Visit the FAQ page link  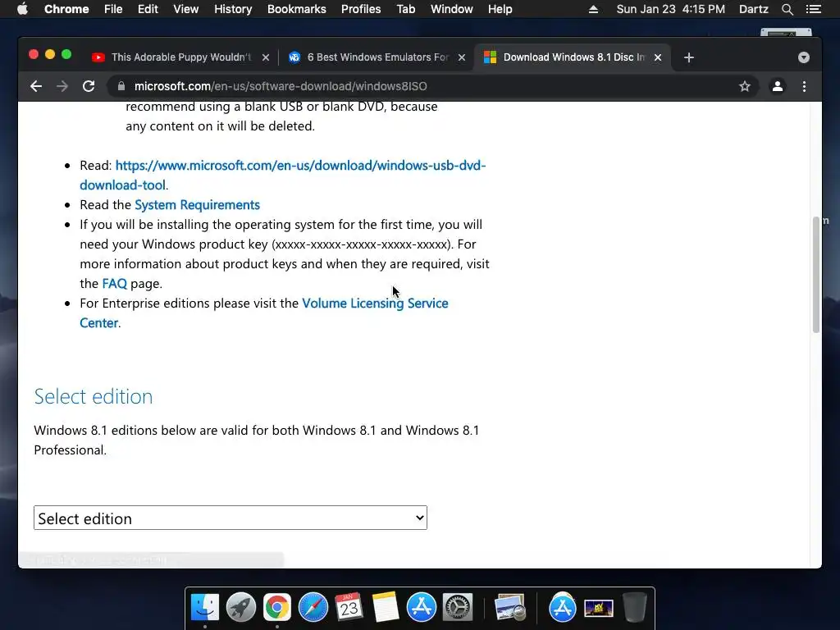point(115,283)
